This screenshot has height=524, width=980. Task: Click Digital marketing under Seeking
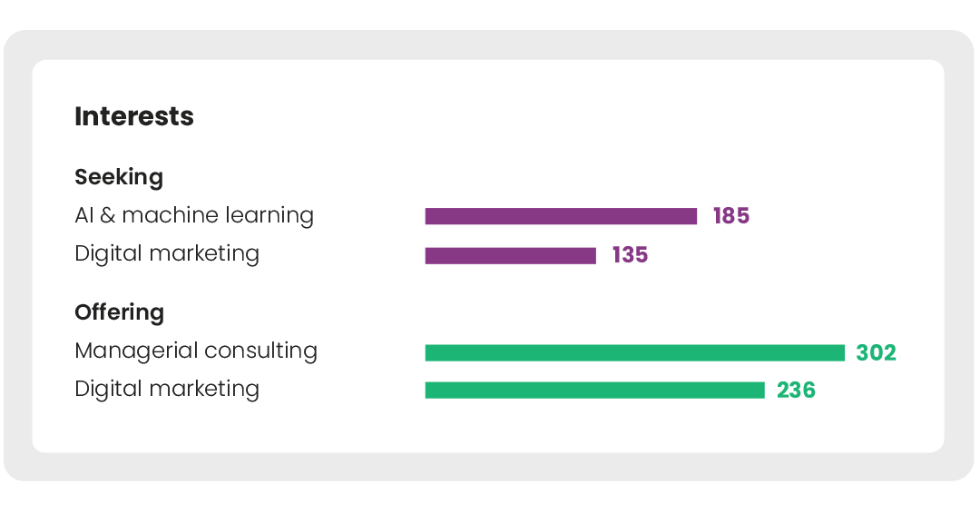[x=167, y=254]
